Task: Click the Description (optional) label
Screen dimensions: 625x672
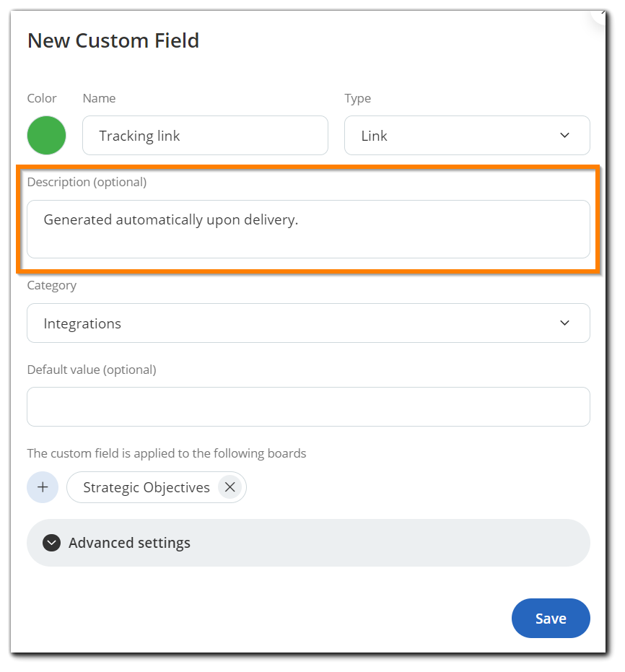Action: coord(87,182)
